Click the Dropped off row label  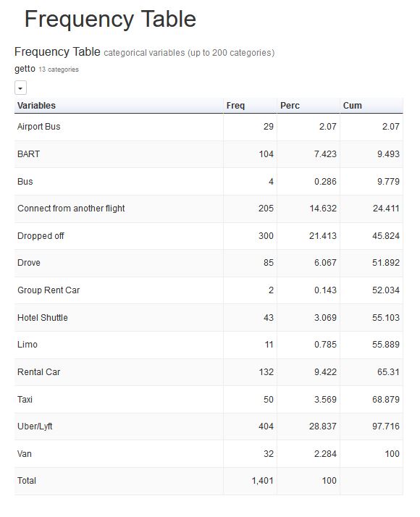pos(41,236)
